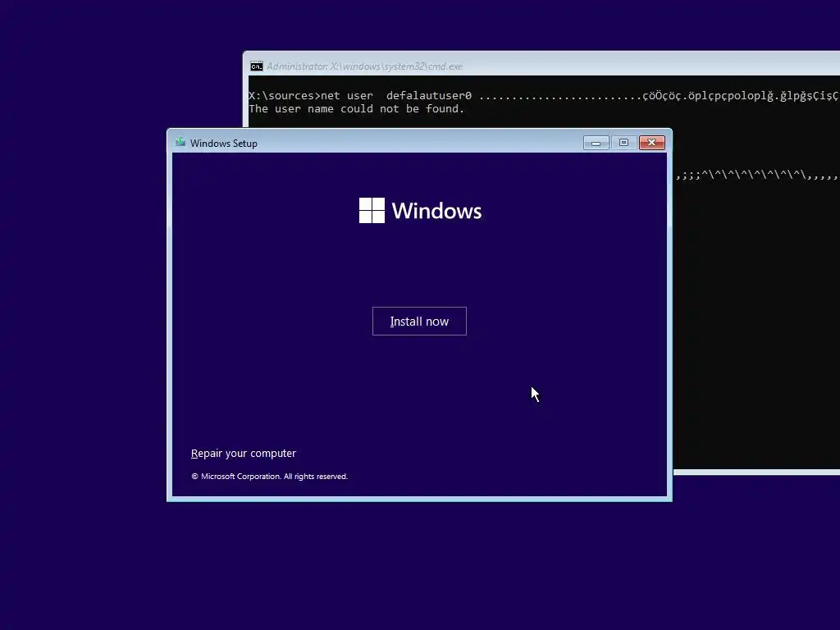Image resolution: width=840 pixels, height=630 pixels.
Task: Maximize the Windows Setup window
Action: coord(623,143)
